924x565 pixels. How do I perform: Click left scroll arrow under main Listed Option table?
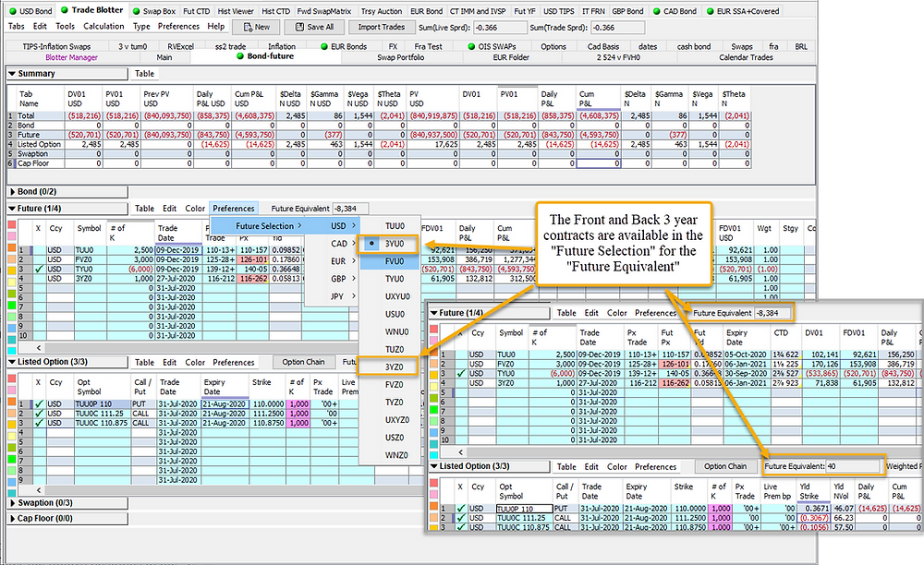click(x=39, y=489)
